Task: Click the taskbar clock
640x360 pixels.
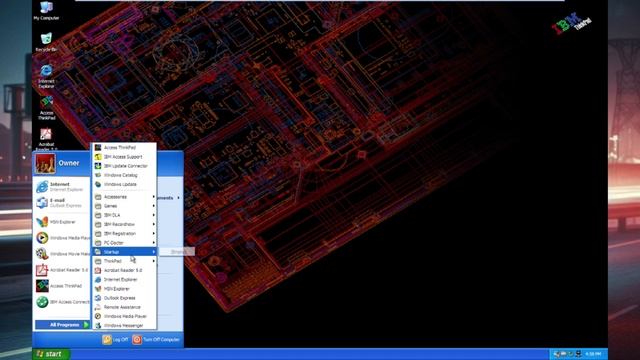Action: [x=593, y=354]
